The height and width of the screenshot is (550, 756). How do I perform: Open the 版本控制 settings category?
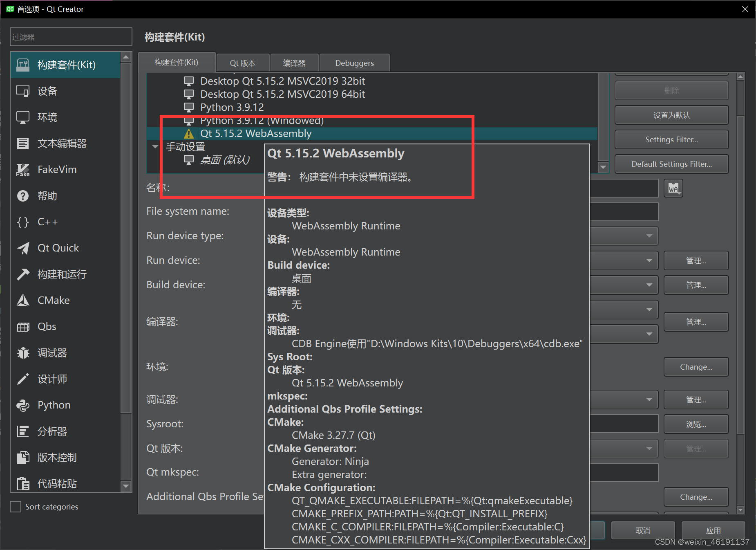[x=65, y=458]
